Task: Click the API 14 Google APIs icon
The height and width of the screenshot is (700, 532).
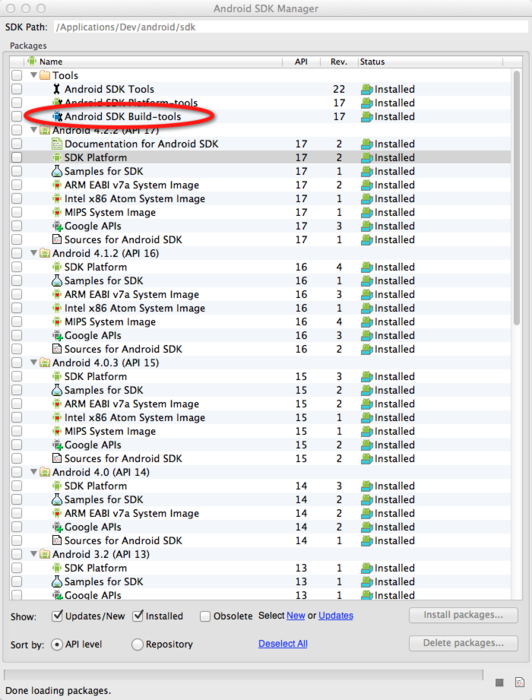Action: click(57, 527)
